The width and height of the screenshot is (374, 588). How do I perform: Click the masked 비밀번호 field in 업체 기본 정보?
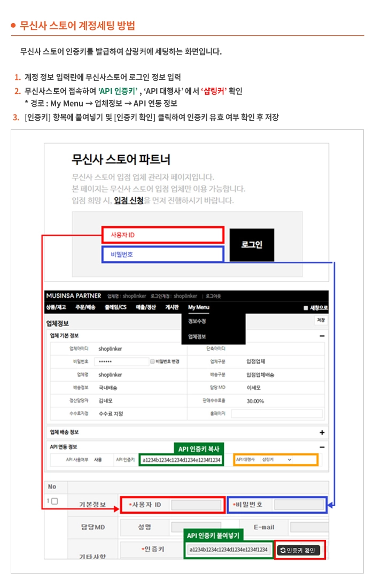(122, 361)
